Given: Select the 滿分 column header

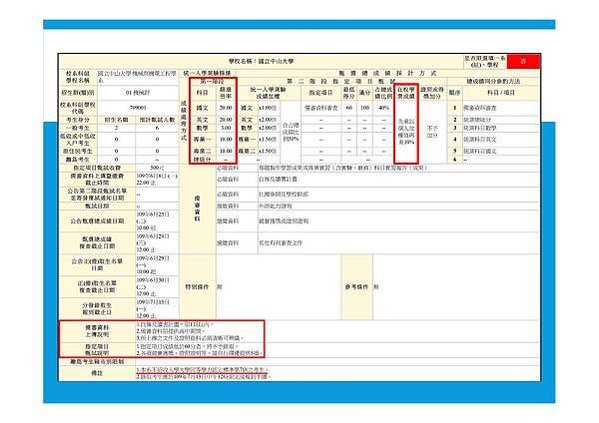Looking at the screenshot, I should tap(365, 93).
